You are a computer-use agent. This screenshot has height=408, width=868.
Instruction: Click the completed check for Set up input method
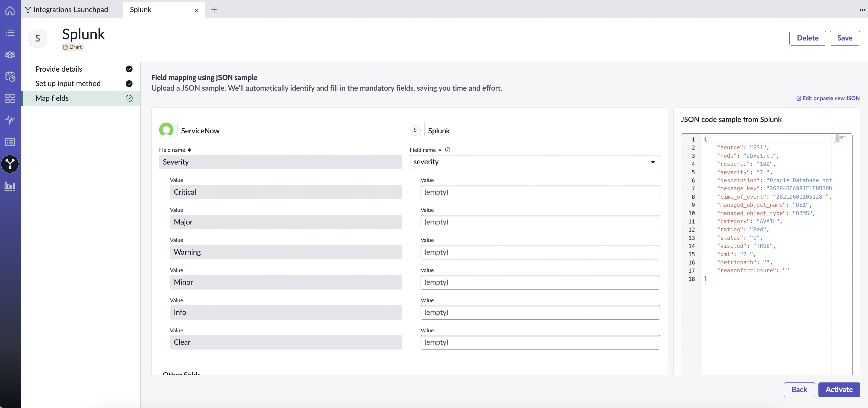tap(129, 84)
